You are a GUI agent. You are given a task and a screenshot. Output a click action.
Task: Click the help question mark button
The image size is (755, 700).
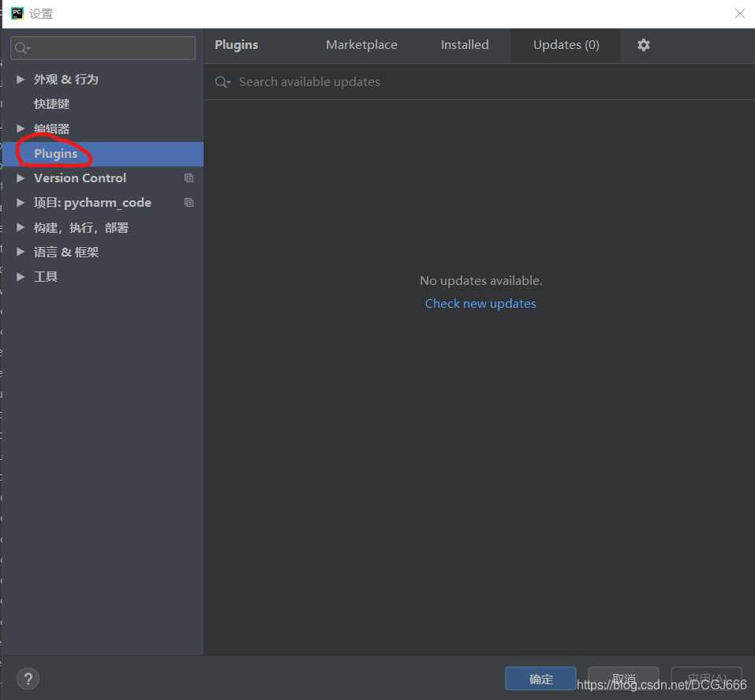tap(28, 679)
